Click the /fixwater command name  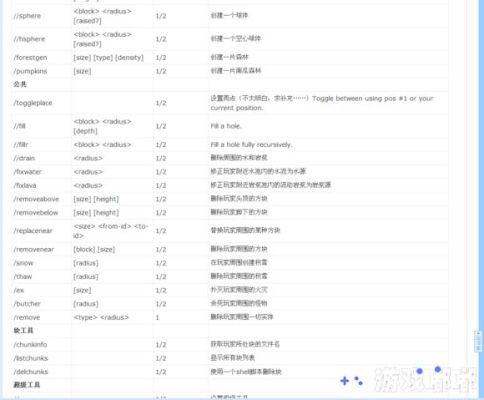click(x=28, y=172)
